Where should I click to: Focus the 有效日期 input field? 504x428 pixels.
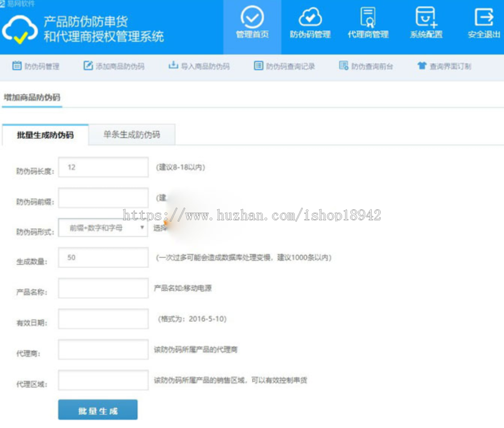[x=103, y=319]
